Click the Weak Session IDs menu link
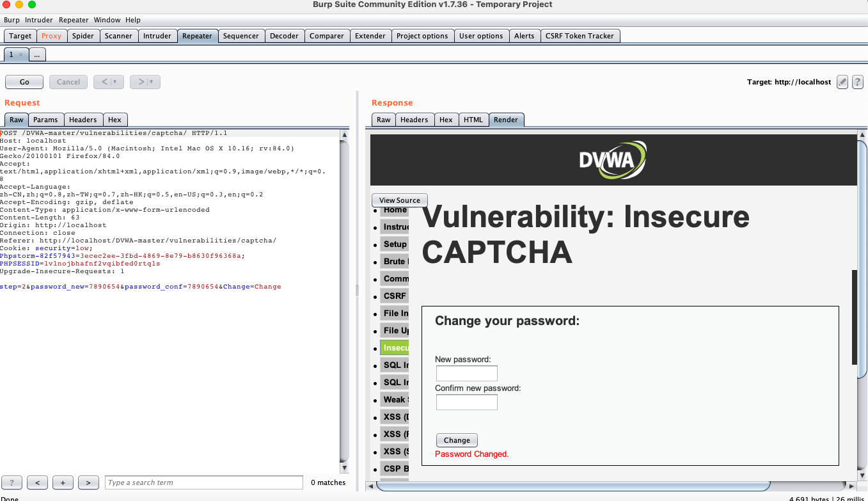Screen dimensions: 868x501 pyautogui.click(x=395, y=400)
